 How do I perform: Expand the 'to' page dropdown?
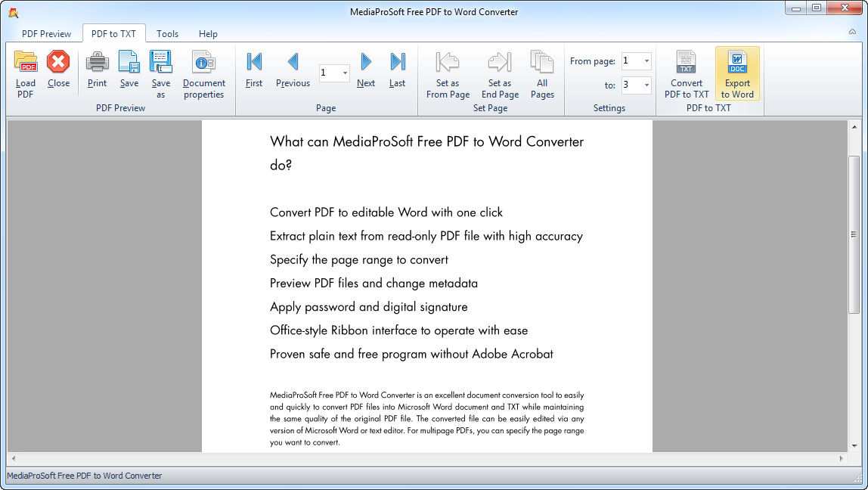646,85
